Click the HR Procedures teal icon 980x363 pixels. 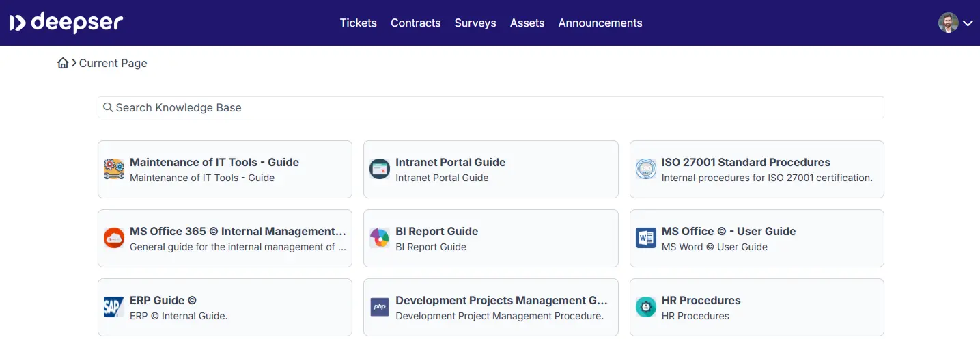(645, 307)
